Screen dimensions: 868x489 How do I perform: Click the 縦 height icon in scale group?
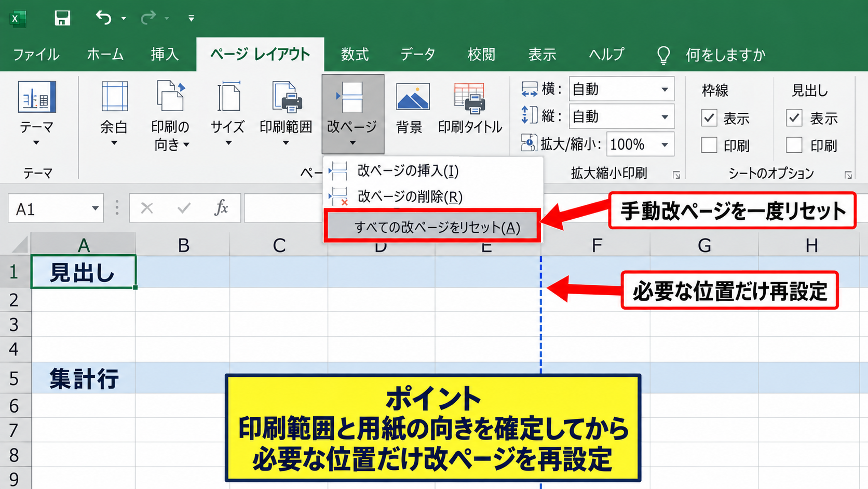click(x=529, y=115)
